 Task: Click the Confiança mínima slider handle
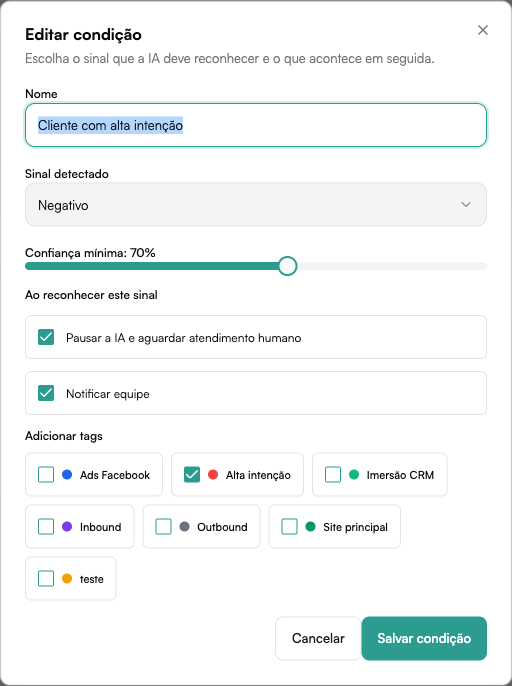coord(288,266)
